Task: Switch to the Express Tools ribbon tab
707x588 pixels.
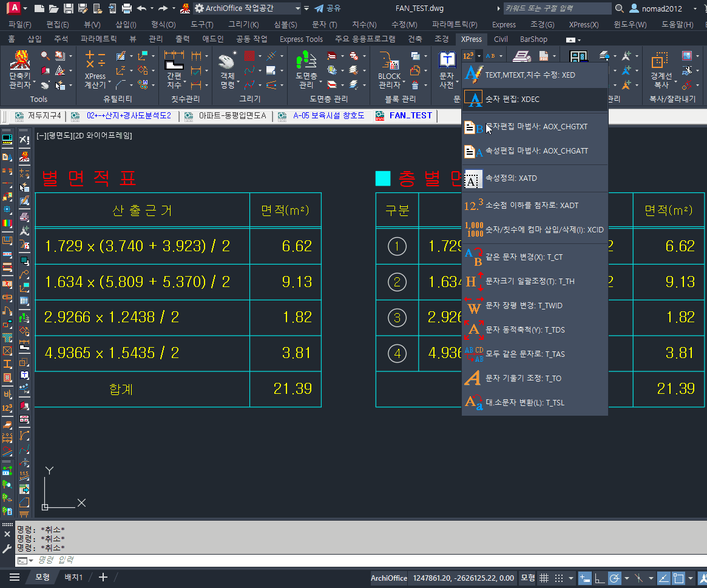Action: [x=301, y=39]
